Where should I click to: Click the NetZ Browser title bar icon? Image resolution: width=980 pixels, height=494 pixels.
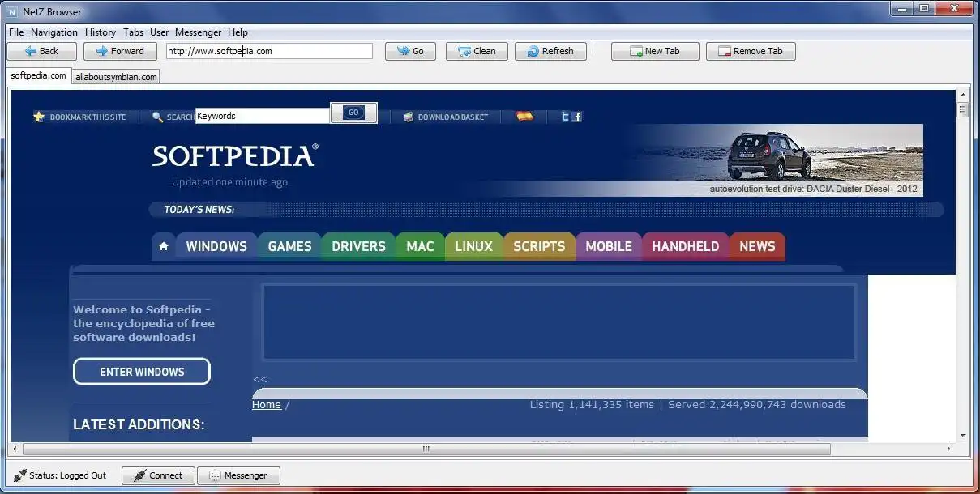tap(12, 12)
